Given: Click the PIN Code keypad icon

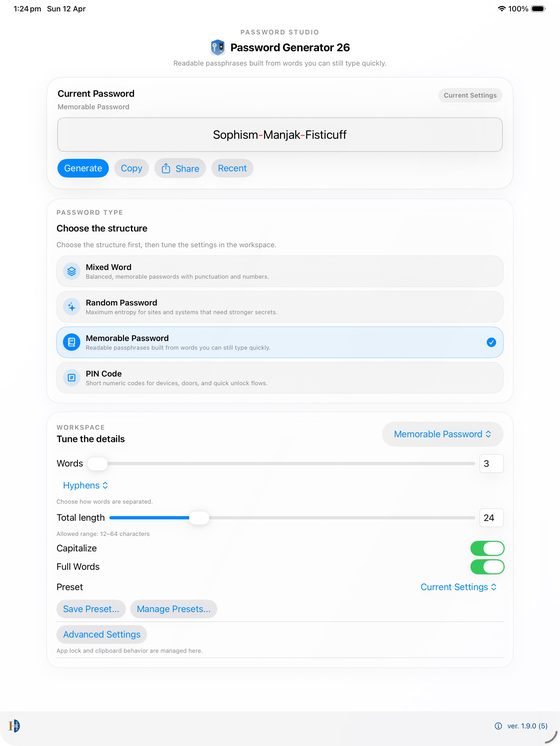Looking at the screenshot, I should tap(71, 378).
